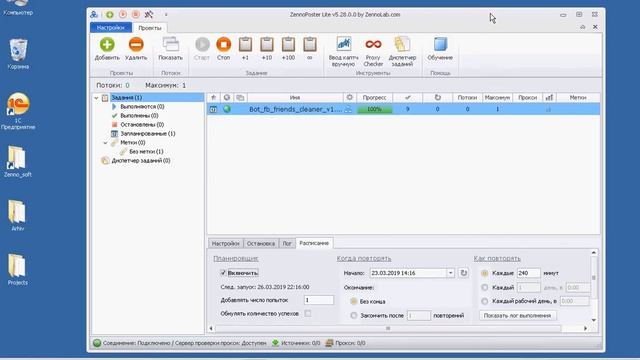Toggle Обнулять количество успехов checkbox
Screen dimensions: 640x360
(308, 313)
